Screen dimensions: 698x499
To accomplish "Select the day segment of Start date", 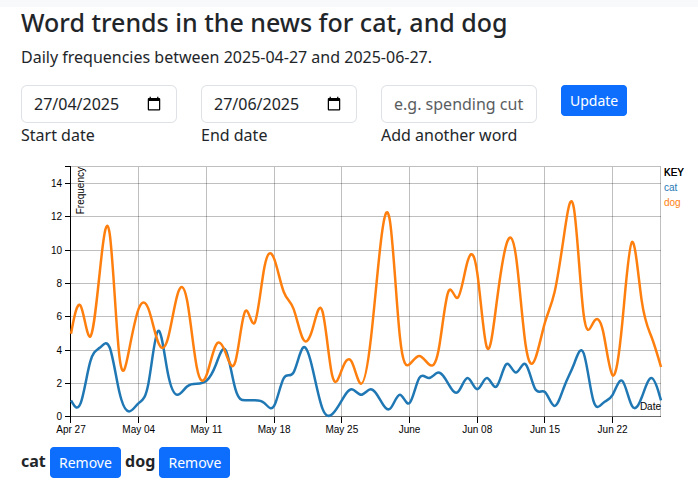I will tap(43, 104).
